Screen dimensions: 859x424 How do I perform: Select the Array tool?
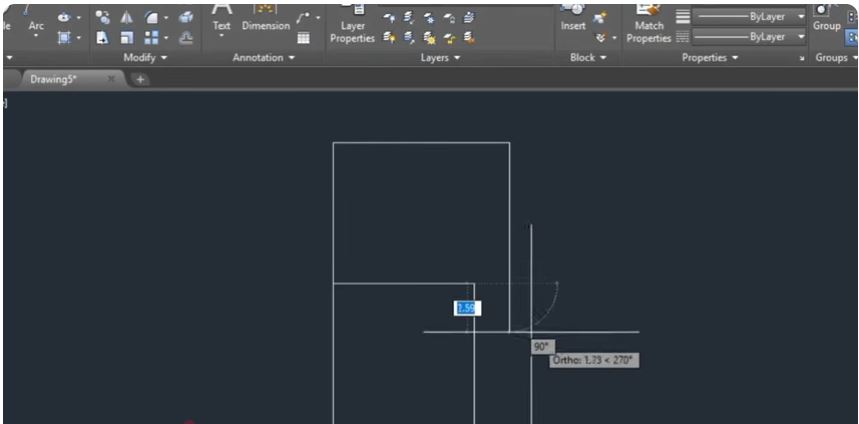(151, 38)
